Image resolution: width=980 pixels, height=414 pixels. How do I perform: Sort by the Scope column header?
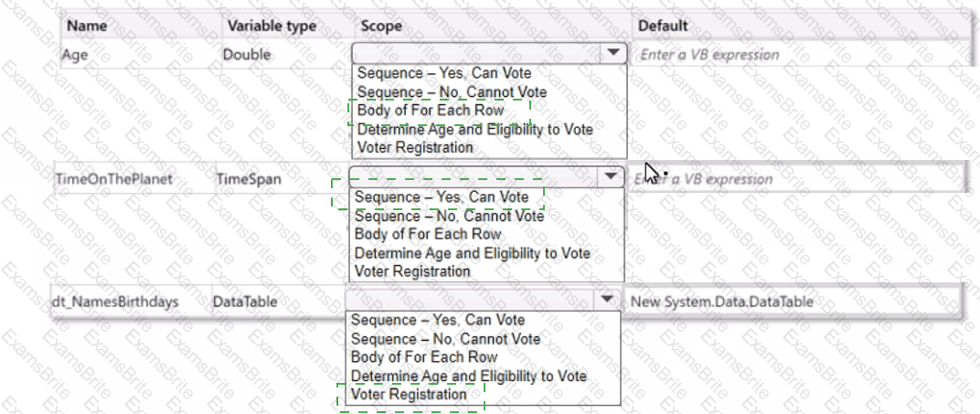[381, 26]
